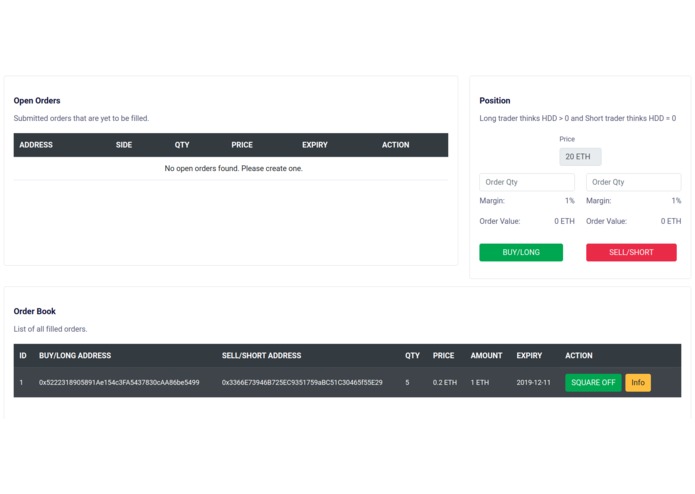Image resolution: width=695 pixels, height=494 pixels.
Task: Click the Open Orders heading
Action: click(37, 101)
